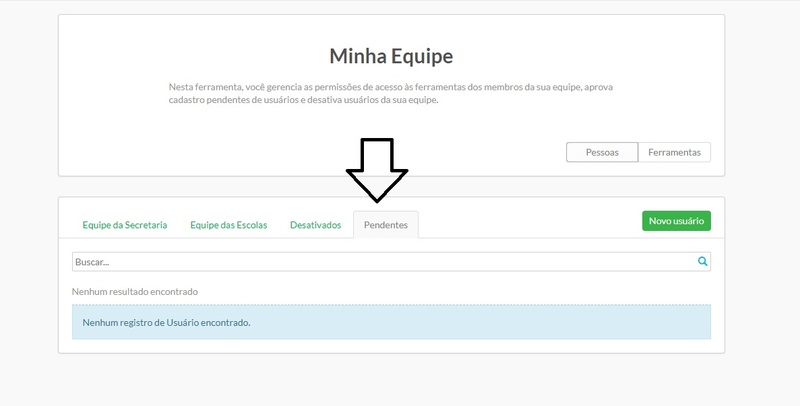Viewport: 800px width, 406px height.
Task: Click empty tab bar space before Novo usuário
Action: coord(530,224)
